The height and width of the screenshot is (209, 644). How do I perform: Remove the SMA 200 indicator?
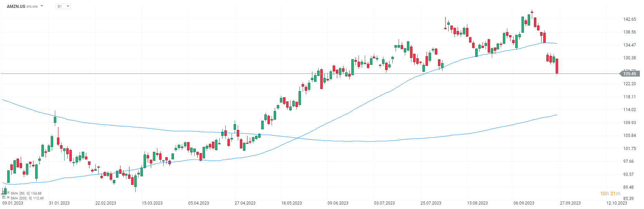coord(8,198)
